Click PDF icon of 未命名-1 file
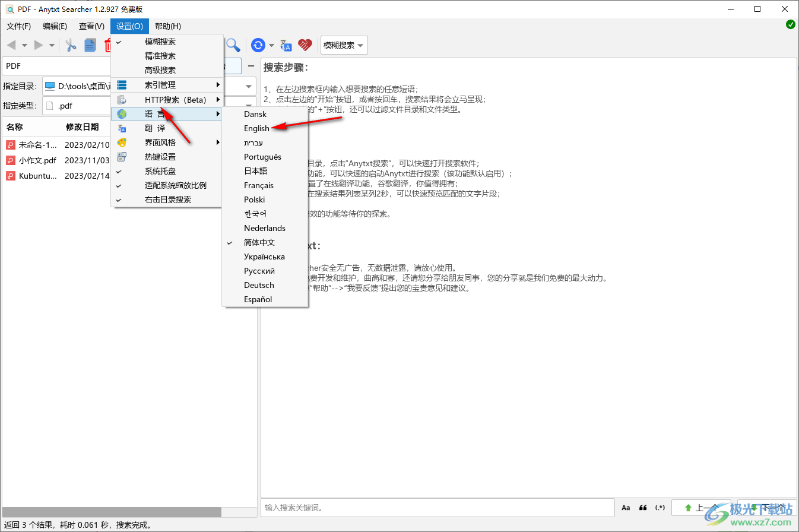 tap(11, 144)
